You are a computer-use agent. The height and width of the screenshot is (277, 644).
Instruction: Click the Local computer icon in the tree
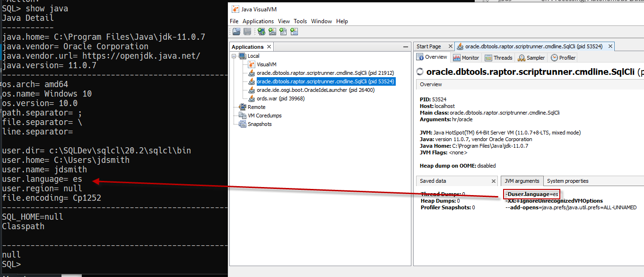point(242,56)
